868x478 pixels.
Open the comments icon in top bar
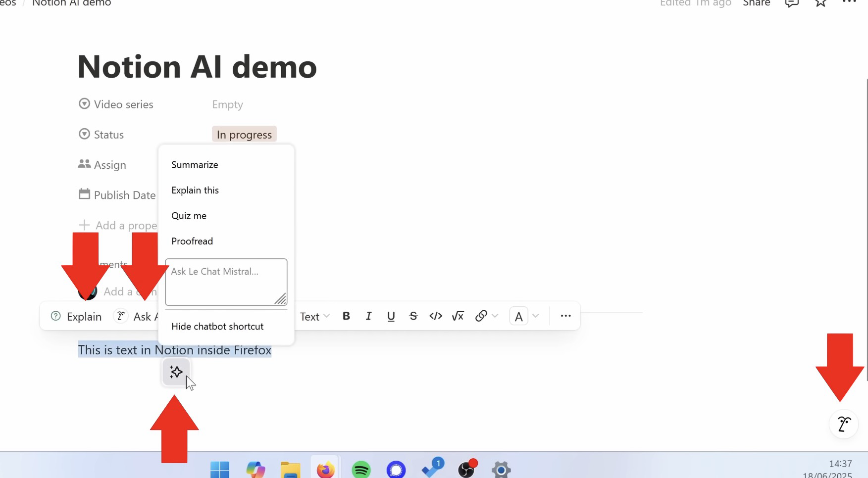792,3
